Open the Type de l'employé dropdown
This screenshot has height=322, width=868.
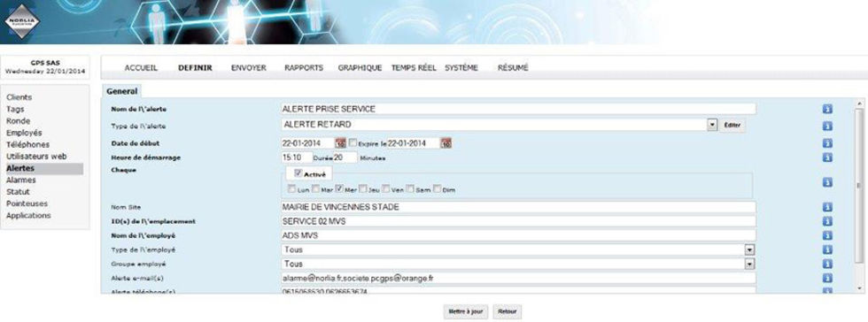(x=749, y=250)
